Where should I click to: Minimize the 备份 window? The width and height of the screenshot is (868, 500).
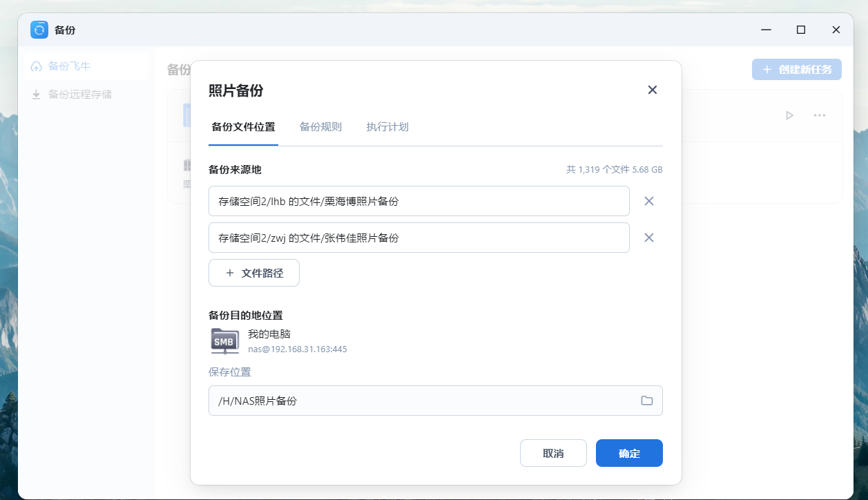(766, 30)
